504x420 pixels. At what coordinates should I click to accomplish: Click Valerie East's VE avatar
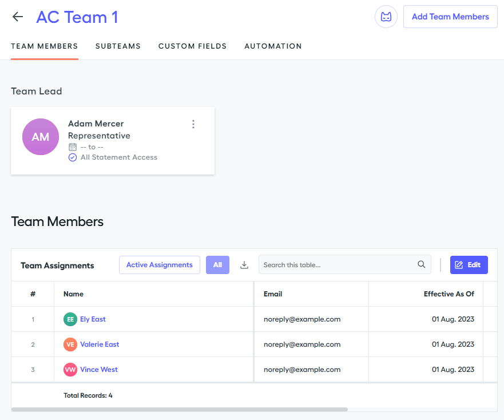coord(70,344)
